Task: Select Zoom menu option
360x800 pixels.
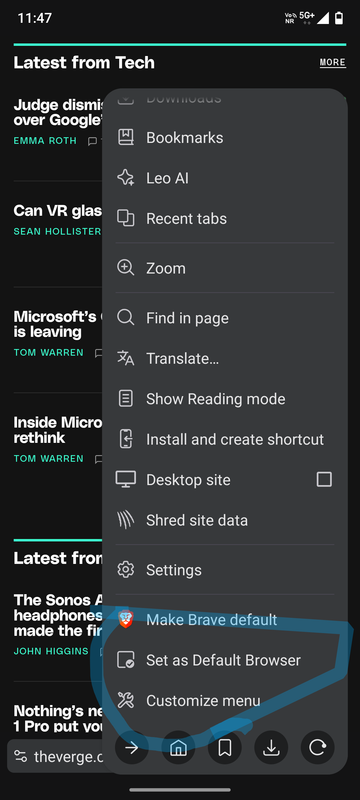Action: (x=224, y=268)
